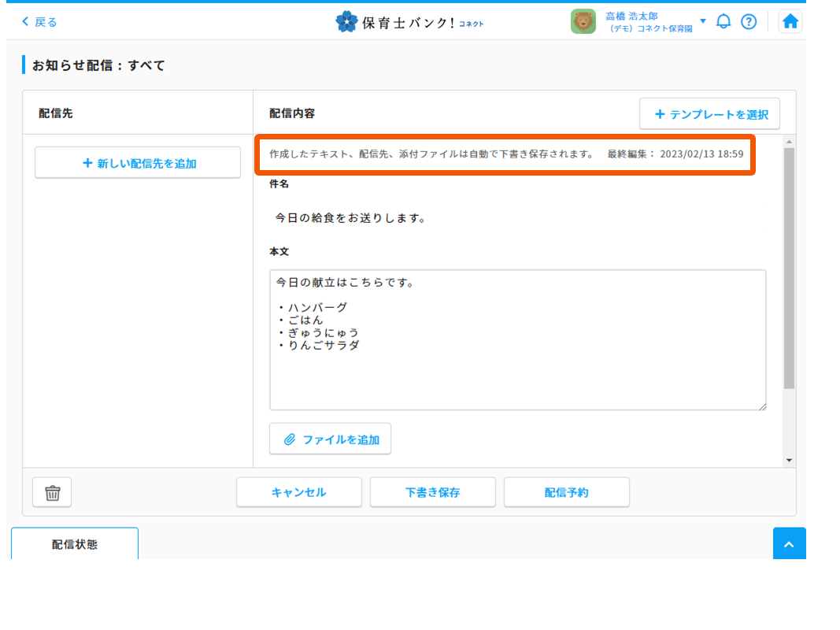Click the home icon in the header
Screen dimensions: 840x630
pos(790,22)
